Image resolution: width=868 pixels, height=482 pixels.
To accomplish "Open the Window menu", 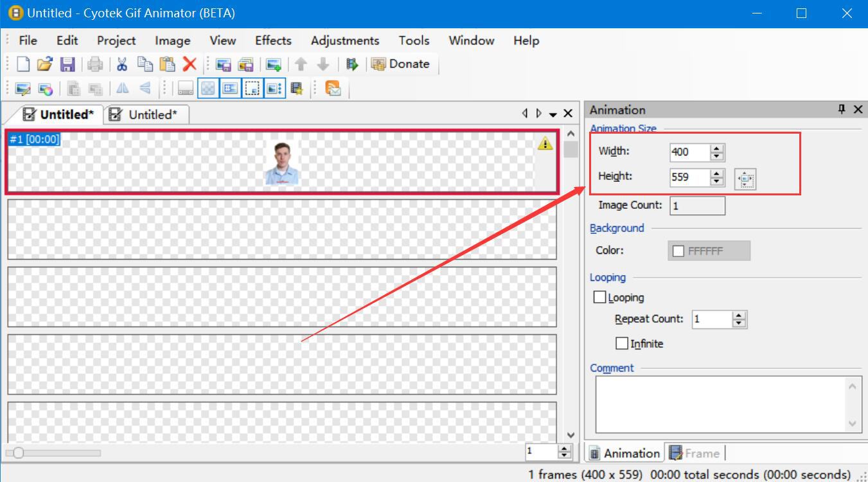I will point(472,40).
